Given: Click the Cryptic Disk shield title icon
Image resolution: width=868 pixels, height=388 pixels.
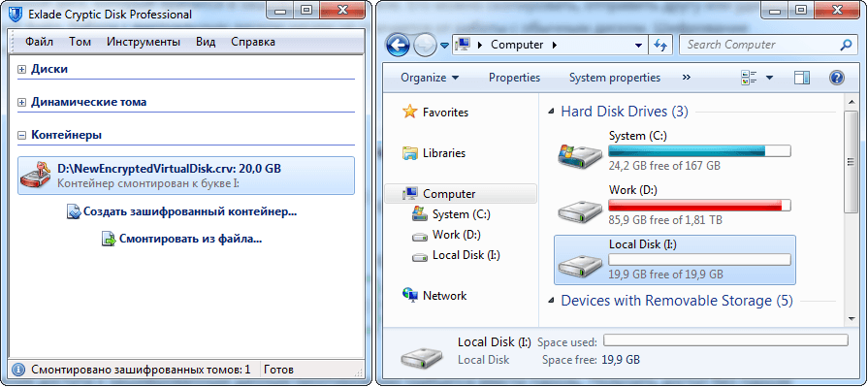Looking at the screenshot, I should click(17, 14).
